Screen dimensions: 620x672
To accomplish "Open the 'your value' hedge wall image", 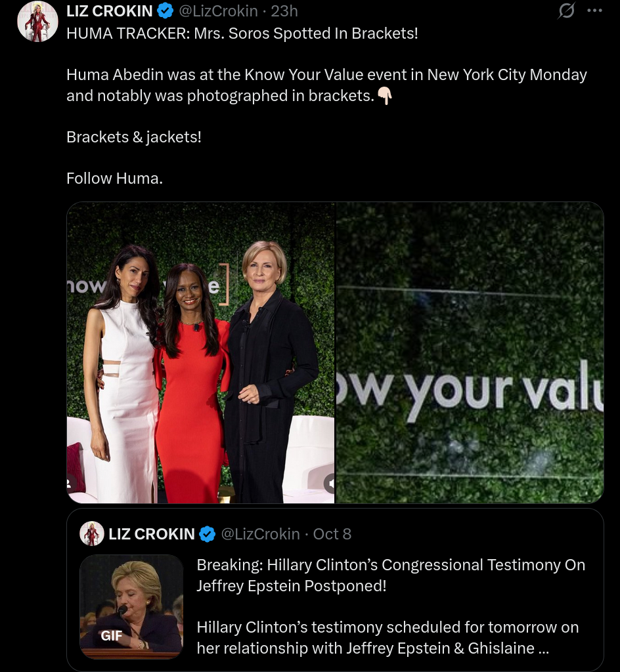I will tap(470, 352).
